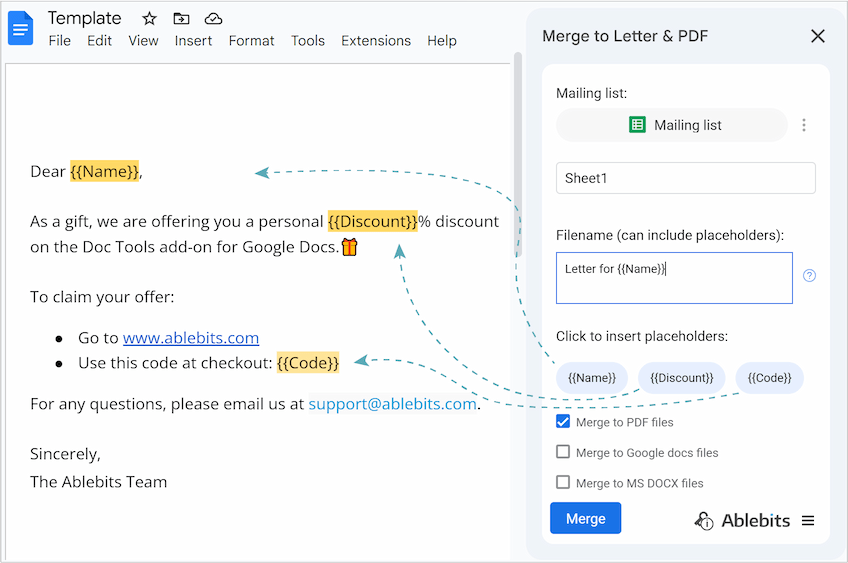848x563 pixels.
Task: Click the filename help question mark
Action: (809, 275)
